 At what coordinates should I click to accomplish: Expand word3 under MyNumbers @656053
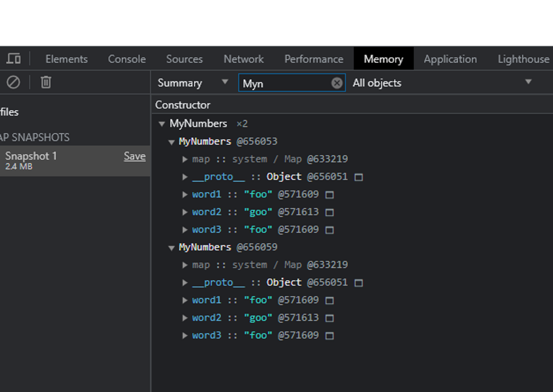point(185,230)
